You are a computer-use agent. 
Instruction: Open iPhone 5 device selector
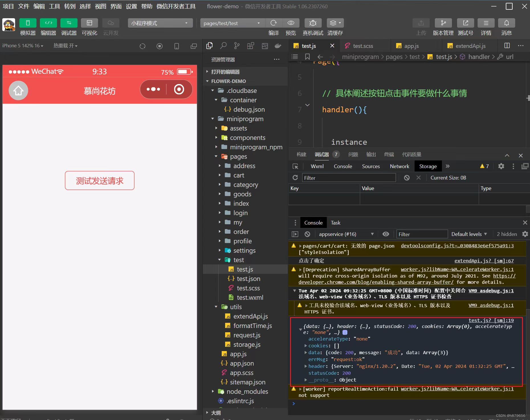point(23,46)
